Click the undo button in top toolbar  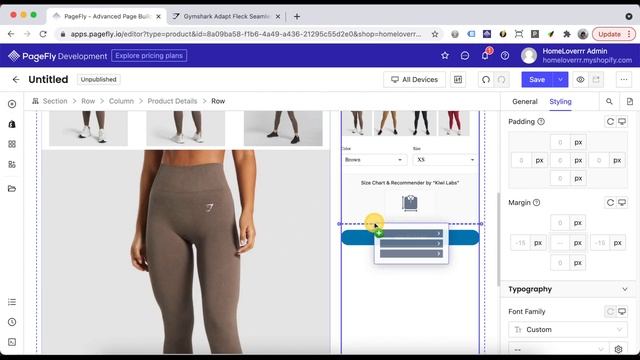pyautogui.click(x=486, y=80)
